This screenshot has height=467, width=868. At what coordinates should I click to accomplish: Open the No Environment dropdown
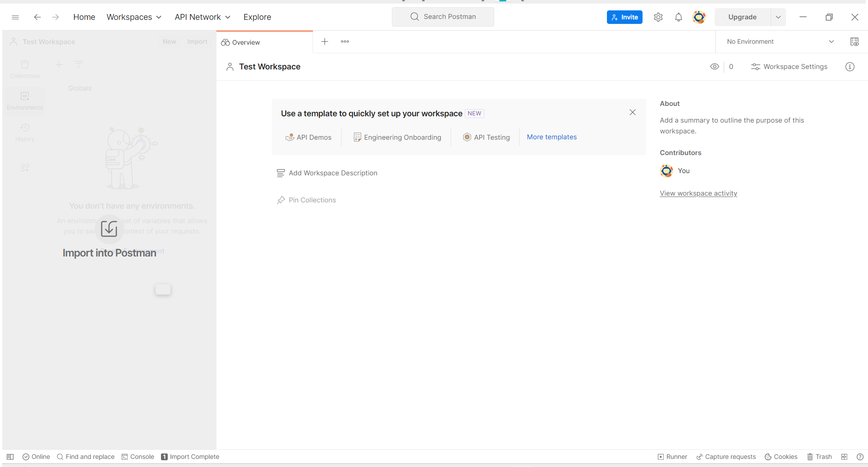(x=781, y=41)
